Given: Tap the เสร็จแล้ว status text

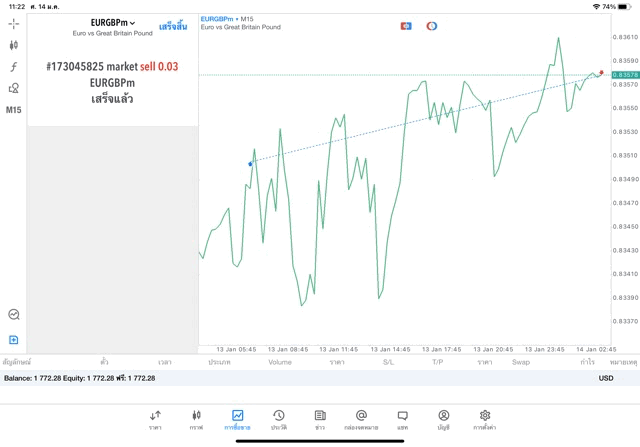Looking at the screenshot, I should pyautogui.click(x=112, y=99).
